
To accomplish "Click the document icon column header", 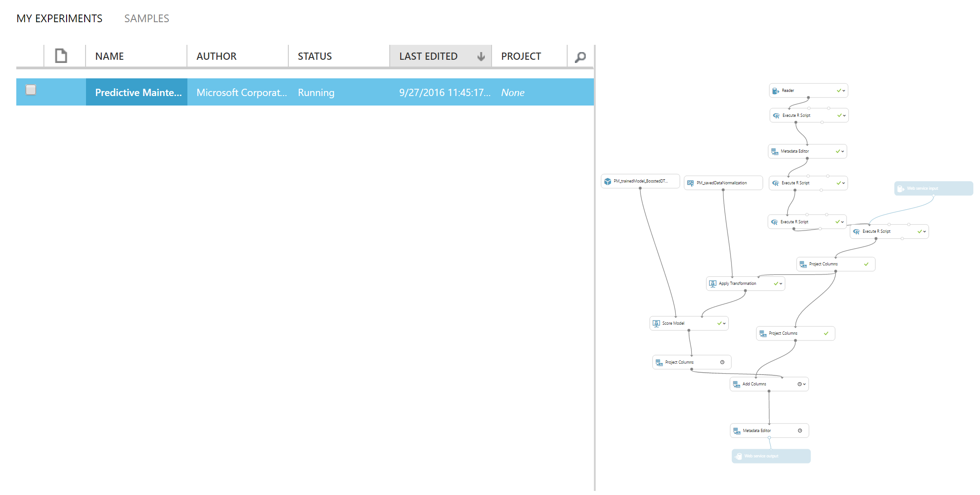I will point(61,56).
